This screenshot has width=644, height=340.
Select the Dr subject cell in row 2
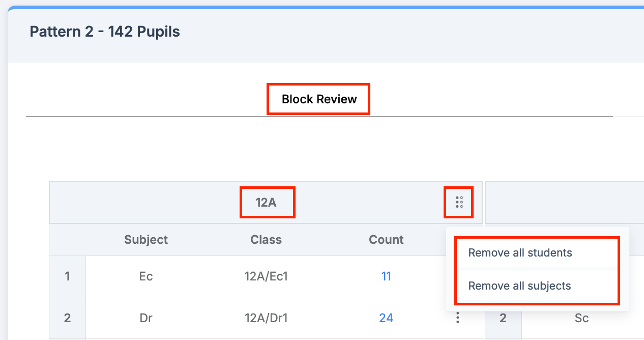pyautogui.click(x=146, y=318)
